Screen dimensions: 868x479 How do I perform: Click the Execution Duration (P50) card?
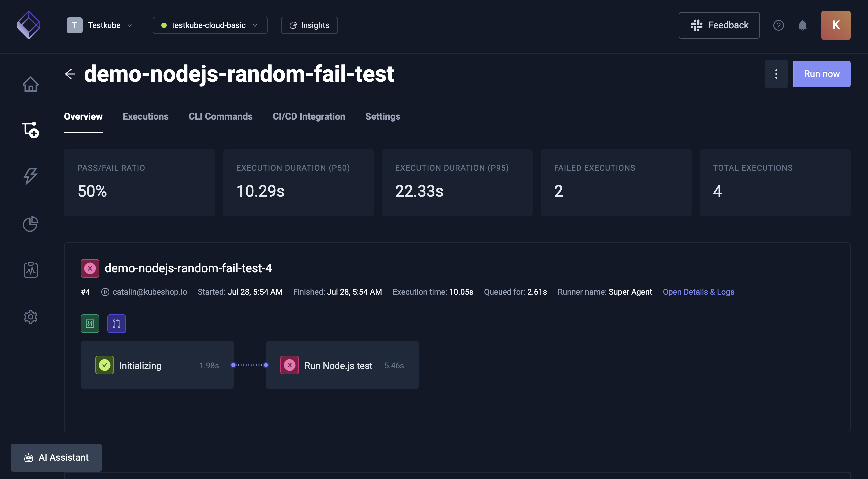pyautogui.click(x=298, y=182)
